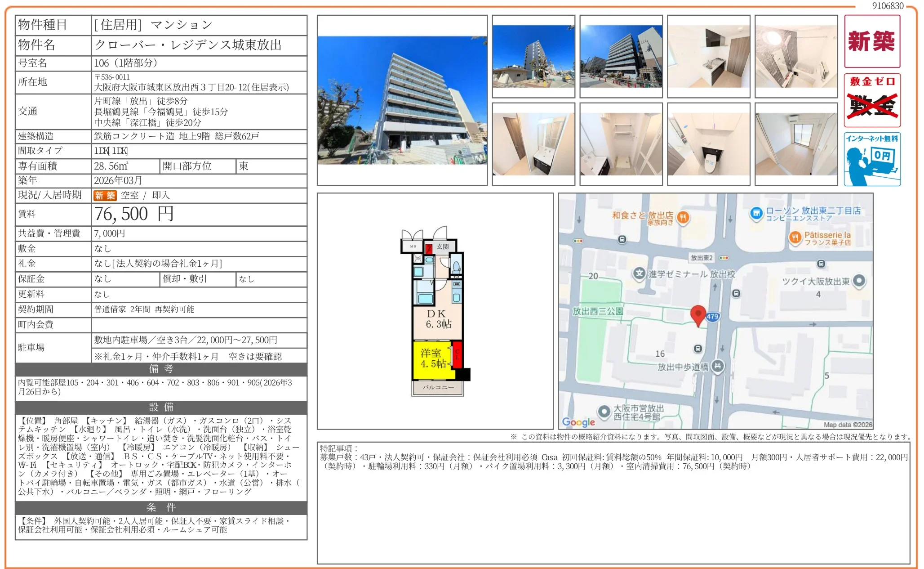Click the 和食さと restaurant fork icon
The height and width of the screenshot is (569, 924).
683,217
